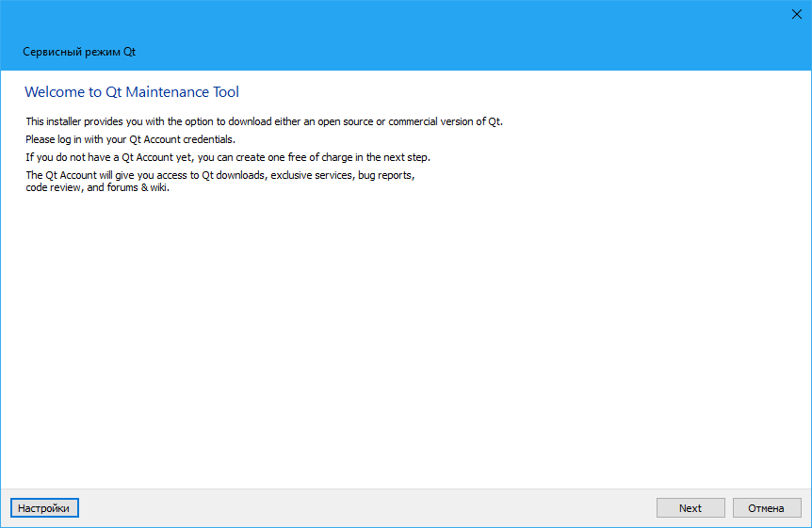Click the 'code review, and forums & wiki.' line
This screenshot has width=812, height=528.
(x=97, y=187)
